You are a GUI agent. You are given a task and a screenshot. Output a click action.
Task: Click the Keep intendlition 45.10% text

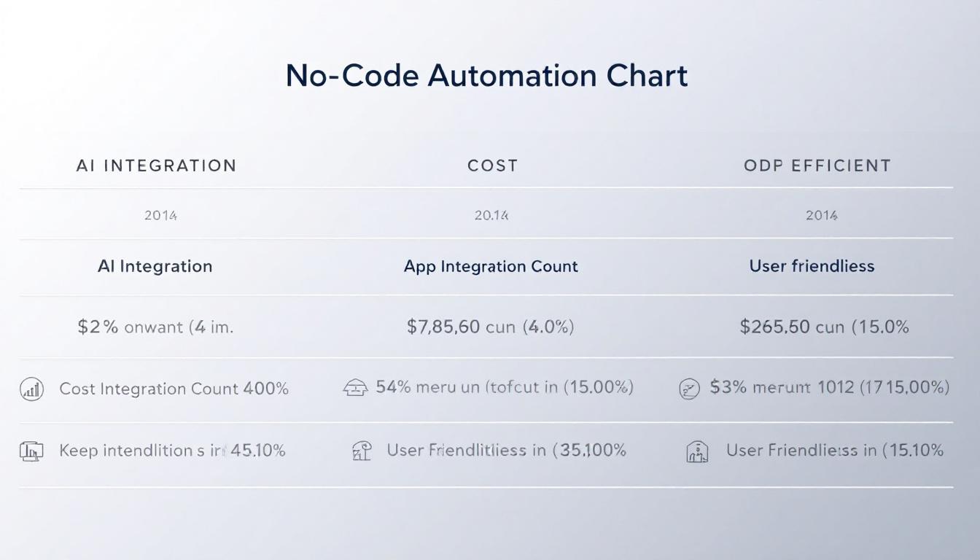172,451
